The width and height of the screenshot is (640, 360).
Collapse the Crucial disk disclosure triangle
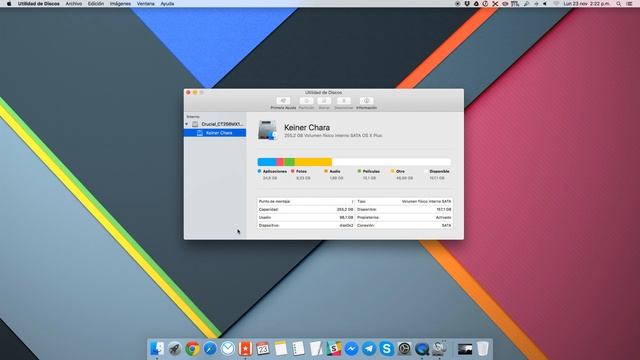(x=187, y=124)
